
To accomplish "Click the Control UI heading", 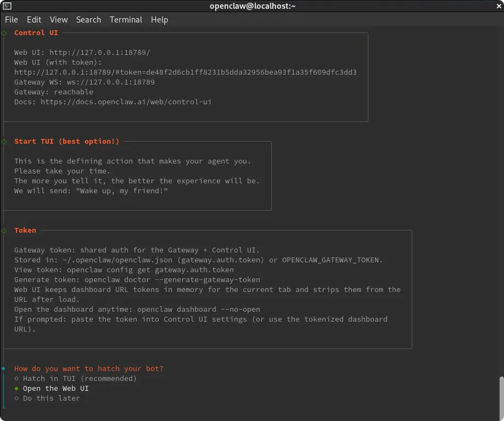I will 36,33.
